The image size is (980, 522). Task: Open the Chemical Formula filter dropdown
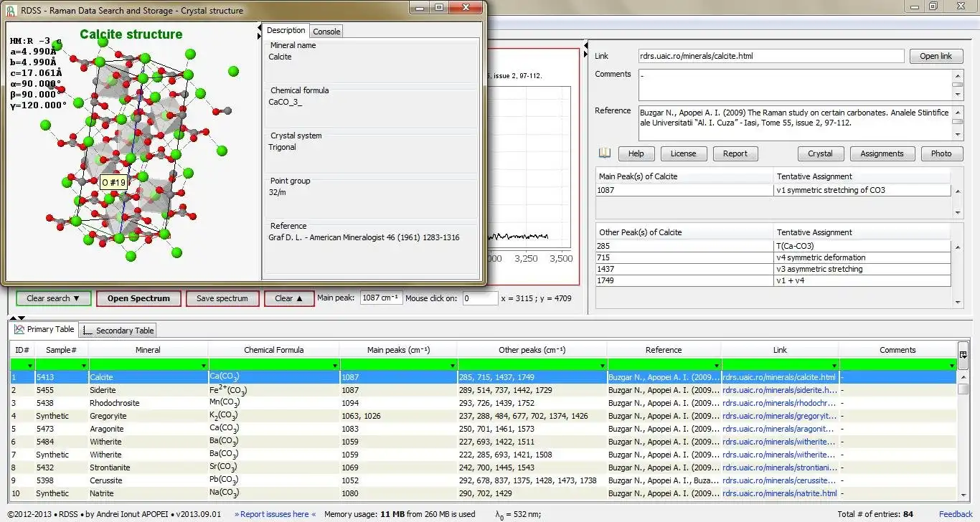click(x=335, y=366)
